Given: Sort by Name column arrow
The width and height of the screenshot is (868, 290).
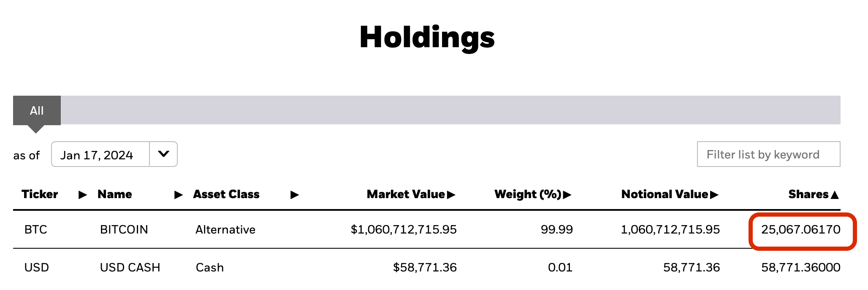Looking at the screenshot, I should (x=179, y=195).
